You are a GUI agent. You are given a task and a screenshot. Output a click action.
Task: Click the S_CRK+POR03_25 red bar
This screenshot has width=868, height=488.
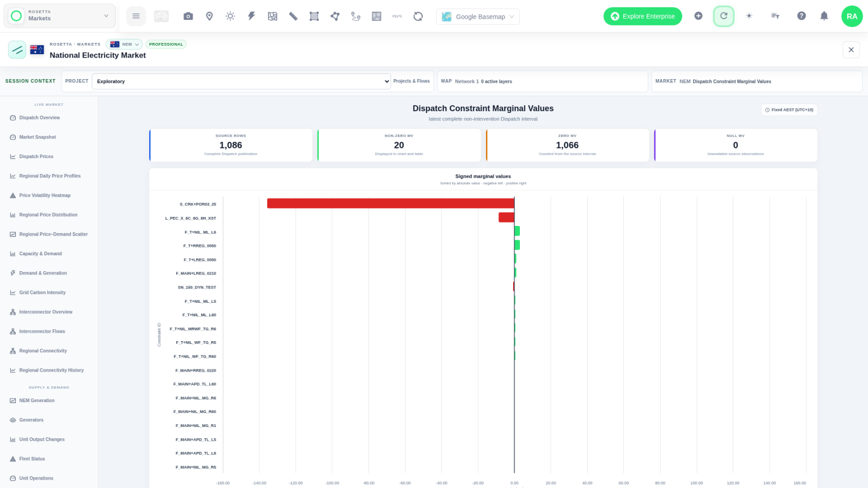390,203
